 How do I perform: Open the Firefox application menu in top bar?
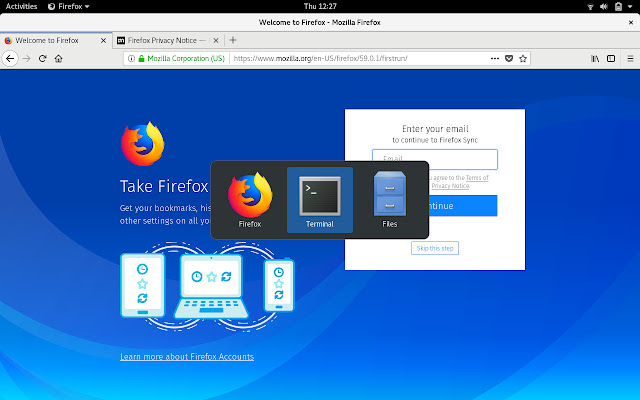[68, 6]
